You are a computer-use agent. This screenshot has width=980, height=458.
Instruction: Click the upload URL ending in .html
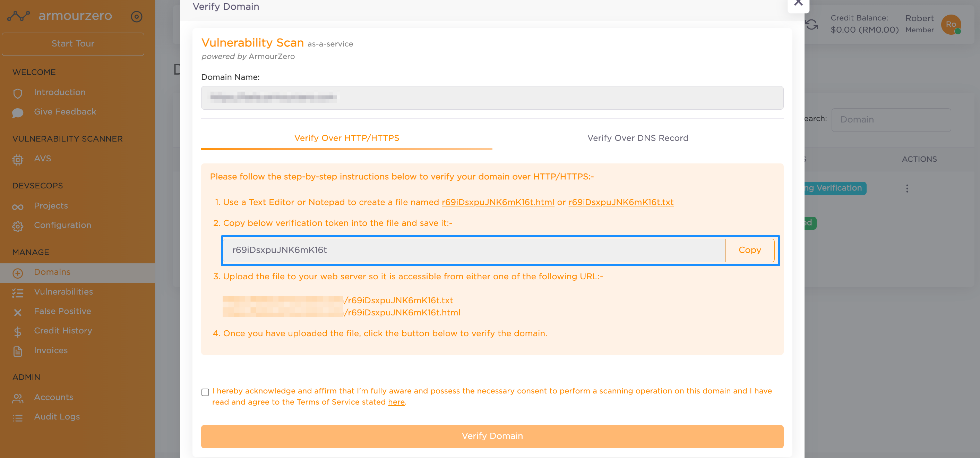pos(341,313)
